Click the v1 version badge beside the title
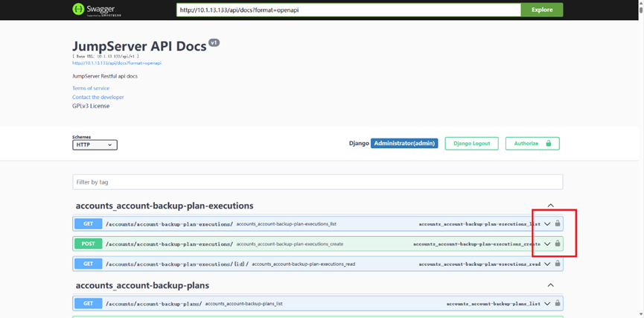This screenshot has width=644, height=318. click(x=214, y=43)
